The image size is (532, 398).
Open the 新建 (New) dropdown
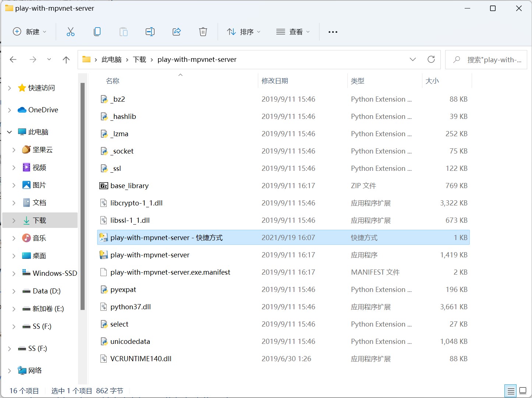click(29, 32)
